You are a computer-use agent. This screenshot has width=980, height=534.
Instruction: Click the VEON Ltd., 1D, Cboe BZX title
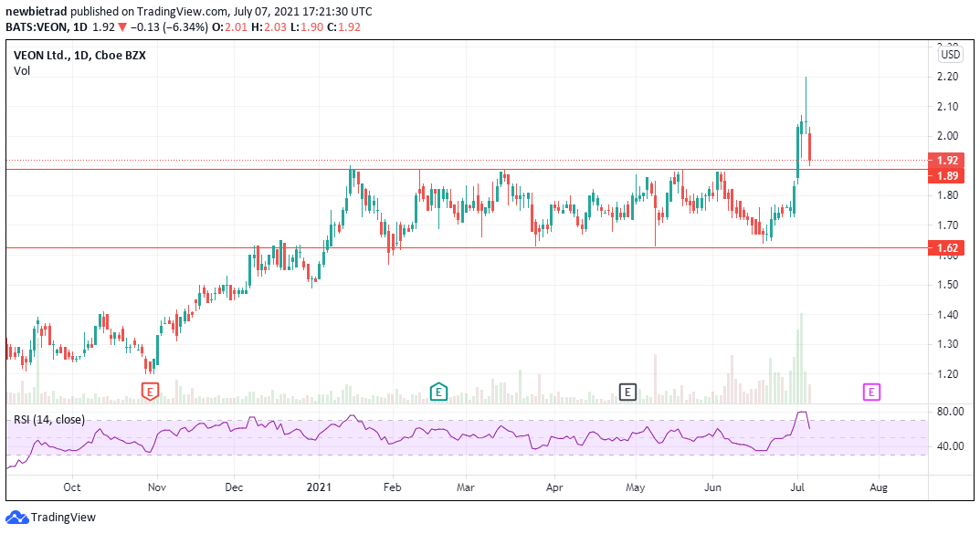point(80,55)
